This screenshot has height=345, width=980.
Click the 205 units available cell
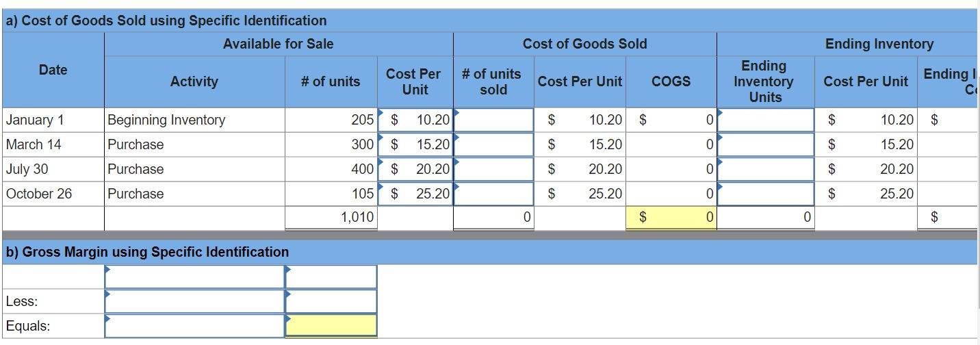pyautogui.click(x=331, y=120)
